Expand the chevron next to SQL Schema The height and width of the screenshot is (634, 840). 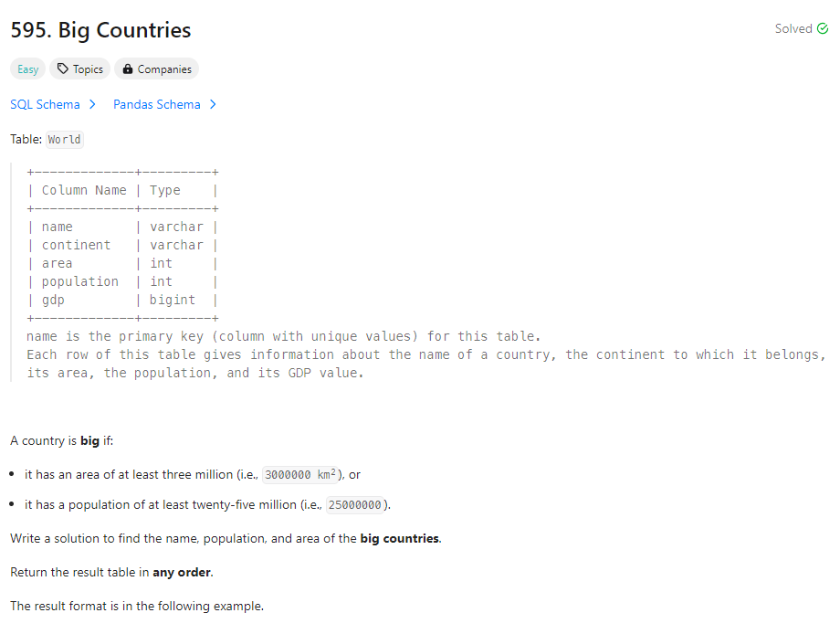click(90, 104)
